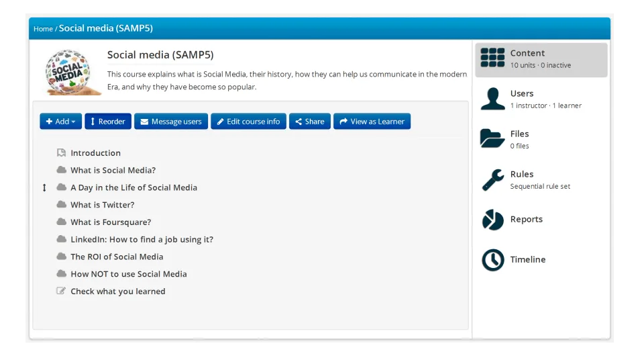Click cloud icon beside What is Social Media?

click(61, 170)
